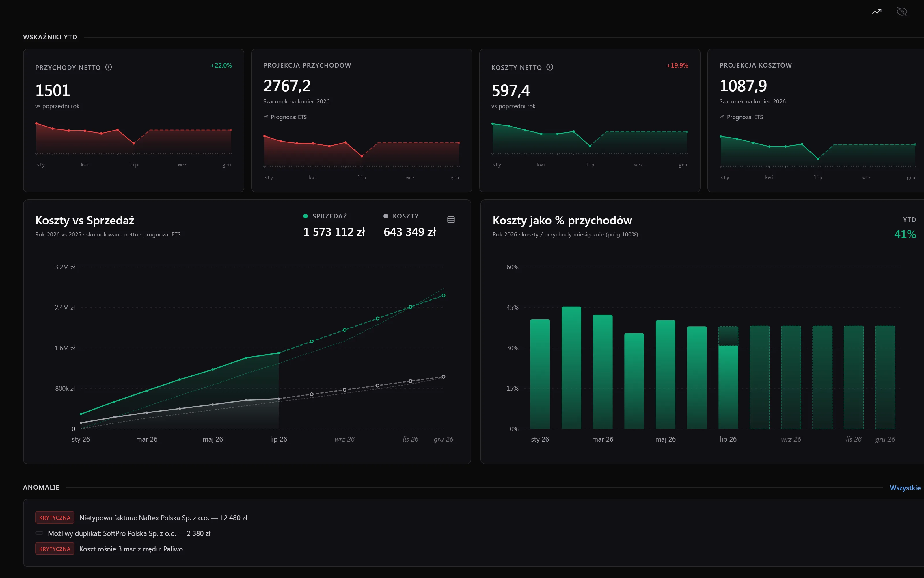Click the Przychody netto value 1501
This screenshot has height=578, width=924.
coord(53,90)
